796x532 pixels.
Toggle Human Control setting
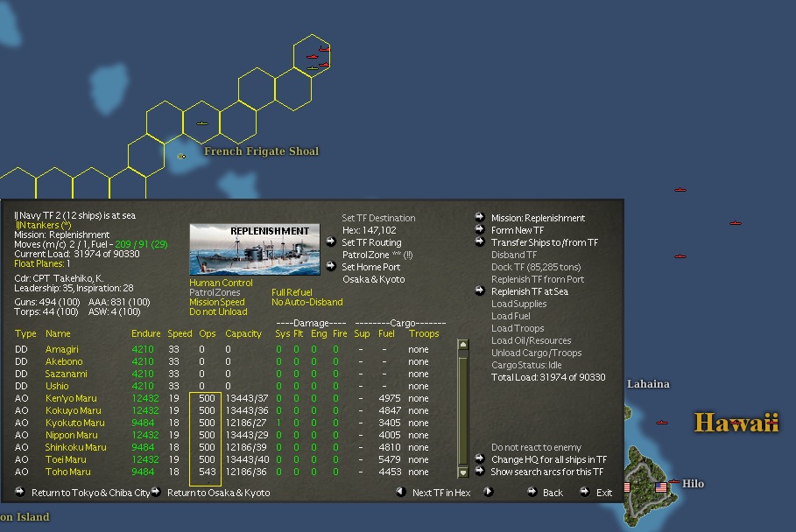221,283
